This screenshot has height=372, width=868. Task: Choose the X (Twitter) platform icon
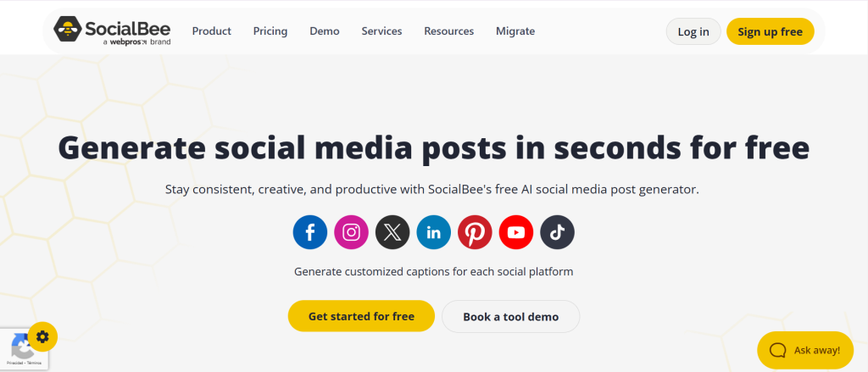(x=392, y=232)
